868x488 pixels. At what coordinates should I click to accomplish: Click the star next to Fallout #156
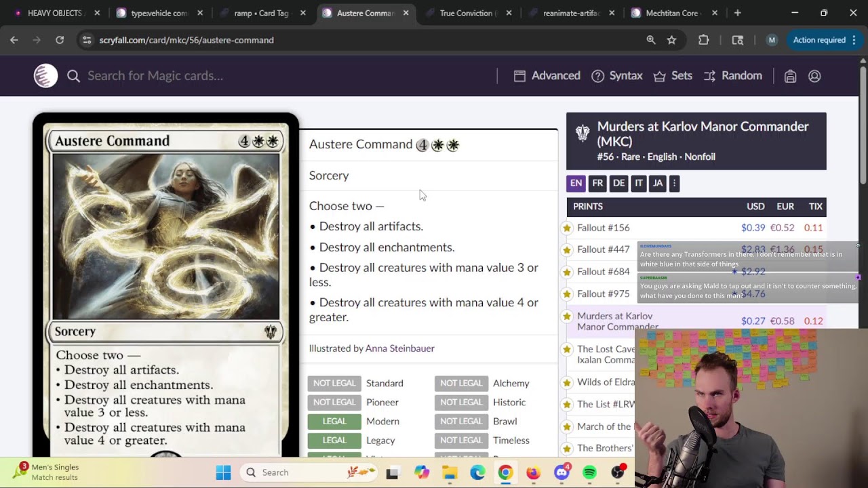pos(567,228)
